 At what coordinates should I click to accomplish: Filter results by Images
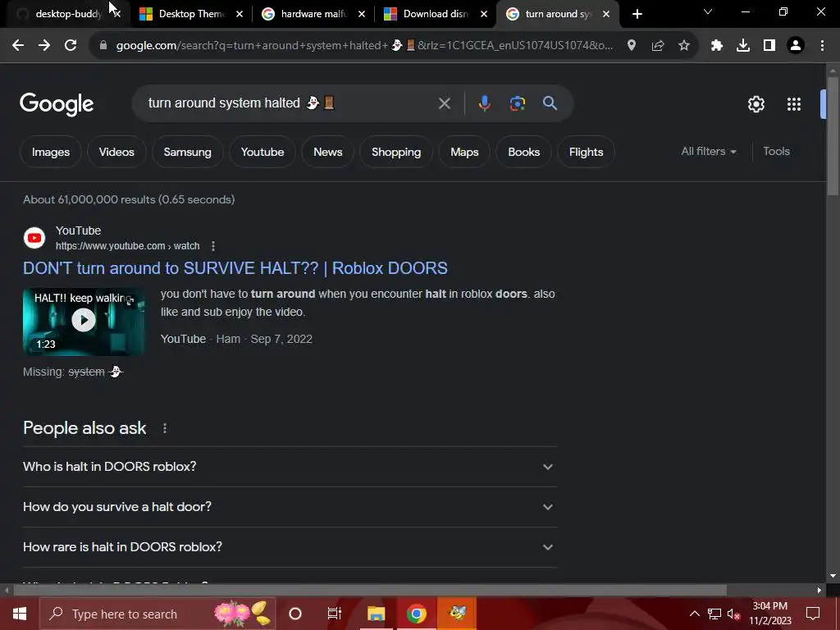tap(51, 152)
